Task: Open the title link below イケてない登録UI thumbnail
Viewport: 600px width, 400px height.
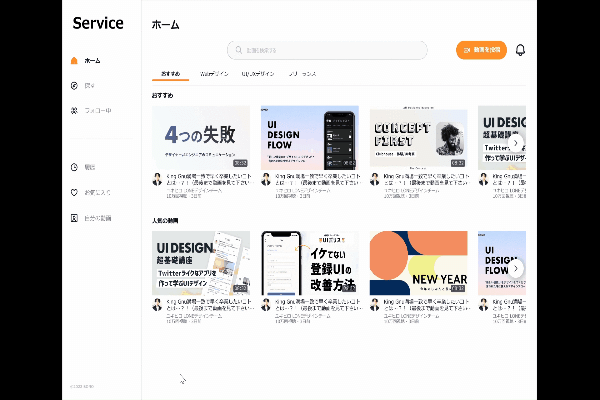Action: pos(318,305)
